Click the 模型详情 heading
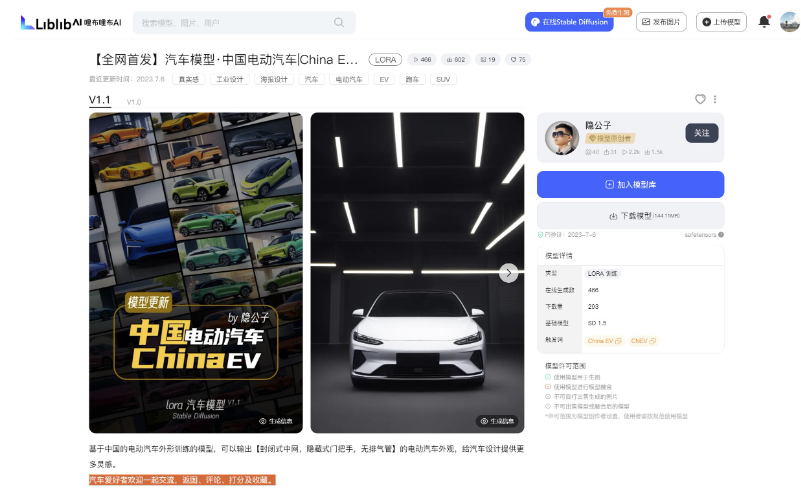Screen dimensions: 801x490 tap(558, 256)
